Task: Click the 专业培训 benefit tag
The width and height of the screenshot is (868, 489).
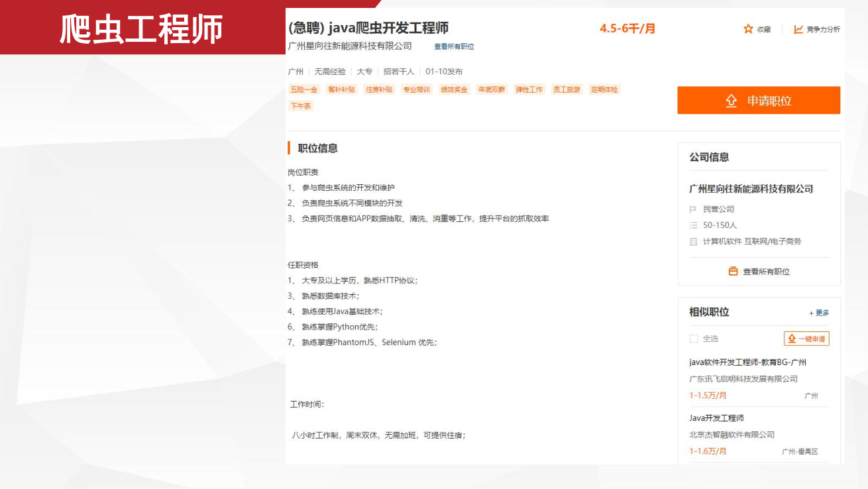Action: pos(417,89)
